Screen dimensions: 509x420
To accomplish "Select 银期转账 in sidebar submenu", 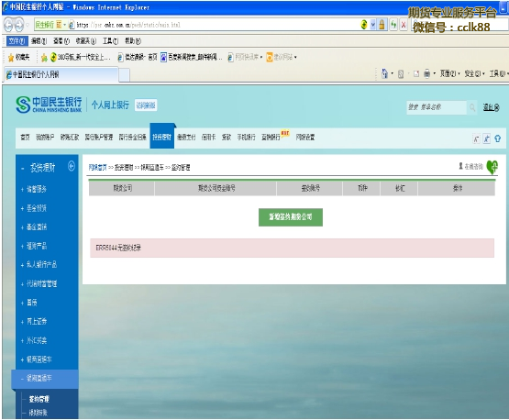I will tap(38, 413).
